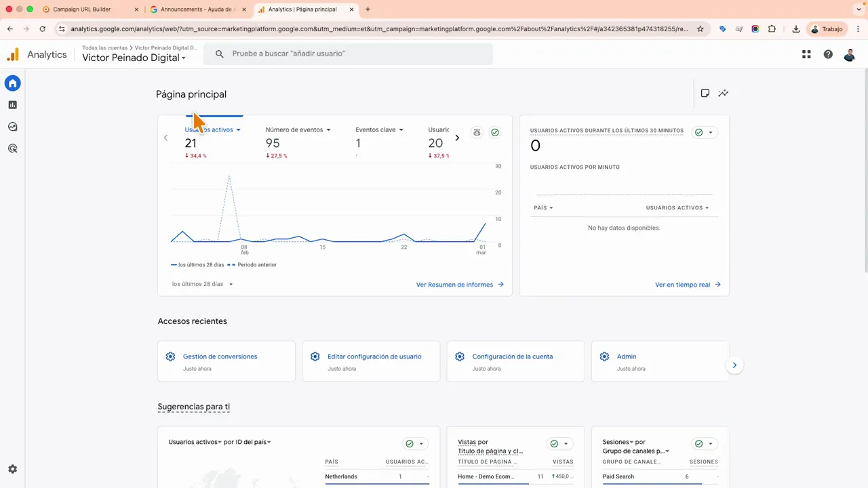The image size is (868, 488).
Task: Go back in browser history
Action: [10, 29]
